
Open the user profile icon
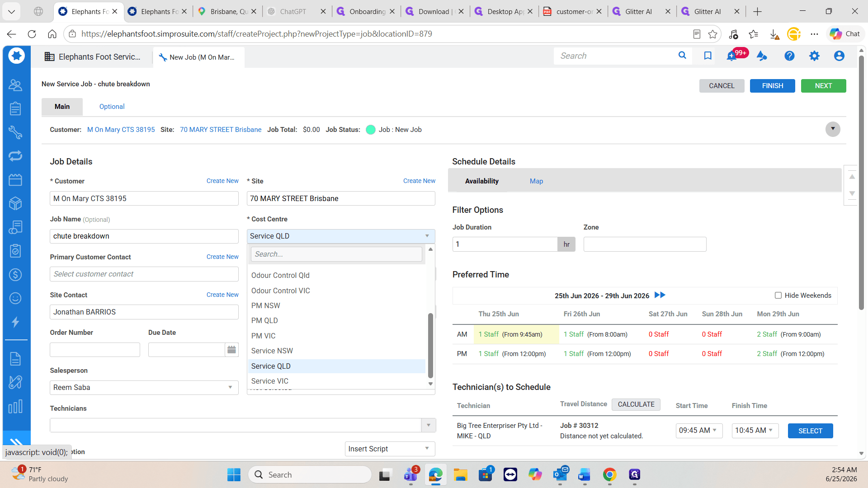click(839, 56)
